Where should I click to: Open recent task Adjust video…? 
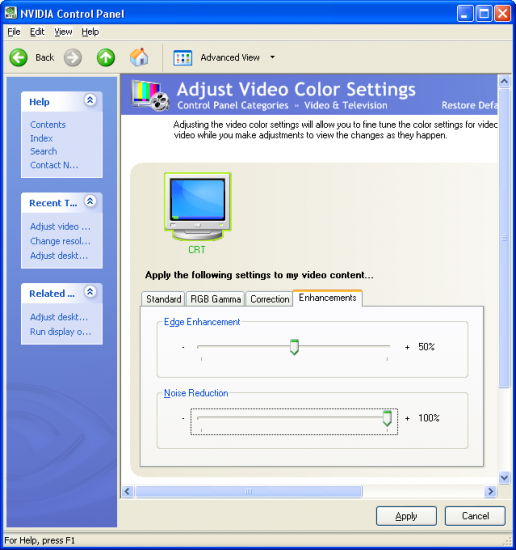[x=60, y=227]
